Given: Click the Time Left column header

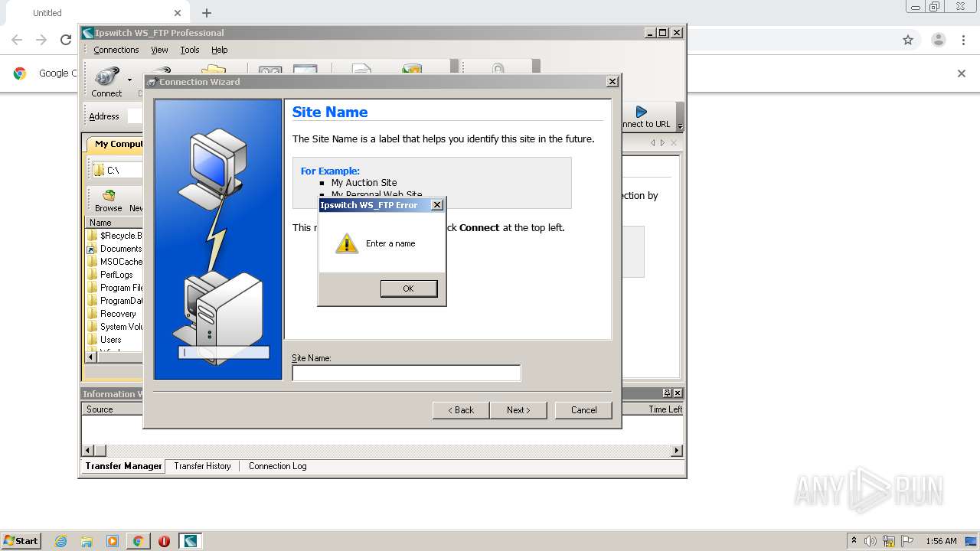Looking at the screenshot, I should click(x=665, y=409).
